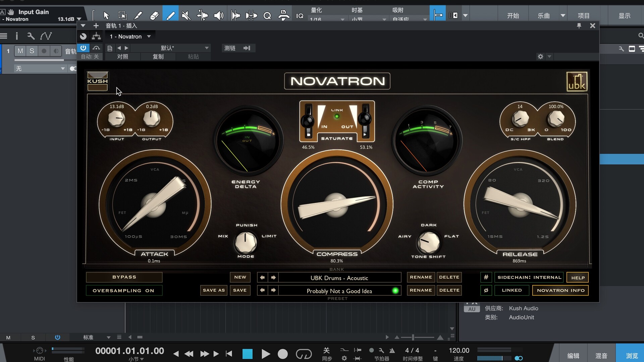Select the Arrow pointer tool

[x=106, y=15]
